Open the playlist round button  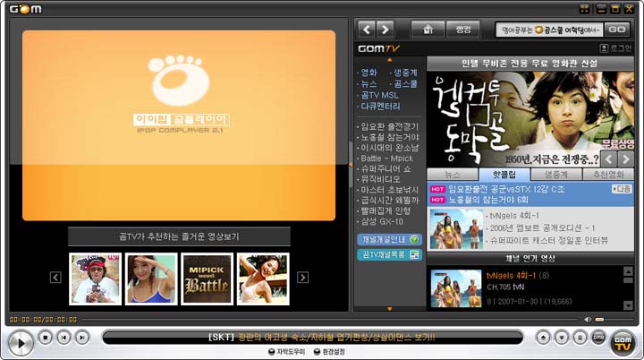pyautogui.click(x=580, y=338)
